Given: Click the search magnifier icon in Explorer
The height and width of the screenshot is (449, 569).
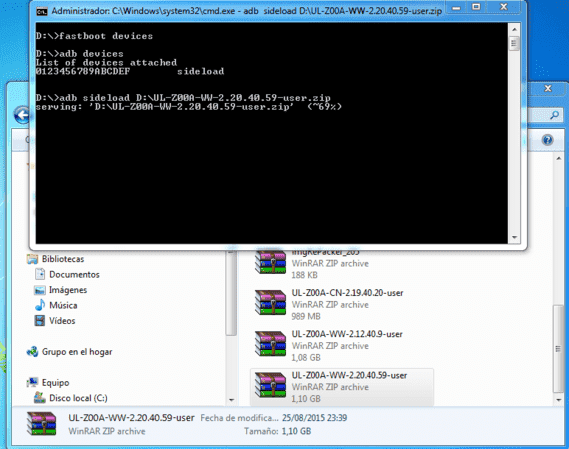Looking at the screenshot, I should pyautogui.click(x=554, y=116).
